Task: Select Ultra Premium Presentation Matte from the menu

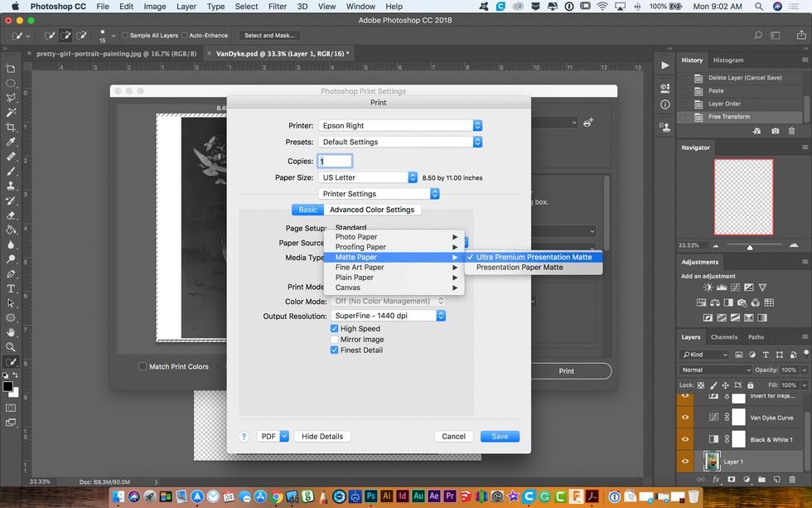Action: tap(533, 257)
